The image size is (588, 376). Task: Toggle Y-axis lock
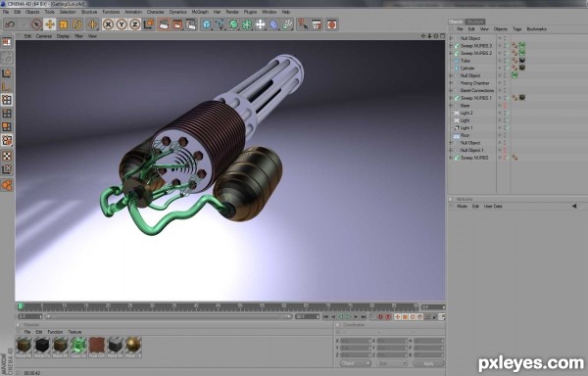[122, 24]
